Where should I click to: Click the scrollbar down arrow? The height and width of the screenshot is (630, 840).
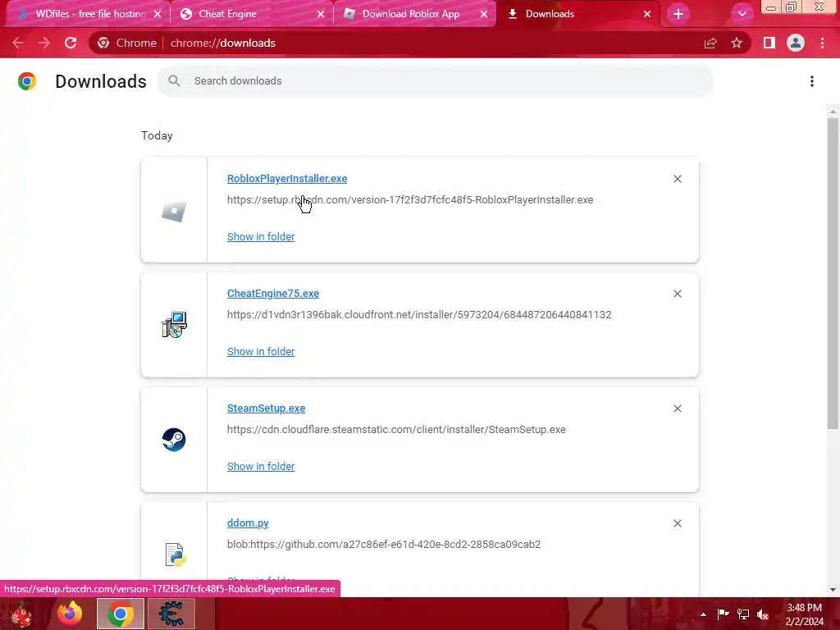[833, 590]
